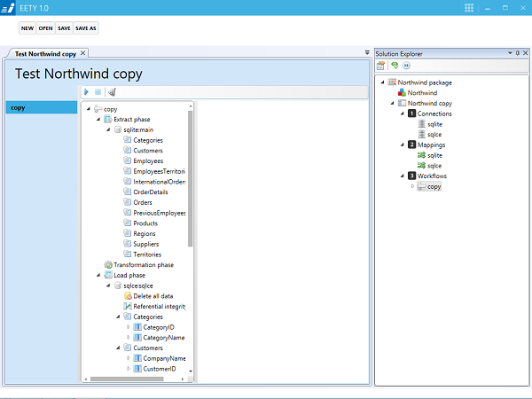
Task: Click the Delete all data icon
Action: [128, 296]
